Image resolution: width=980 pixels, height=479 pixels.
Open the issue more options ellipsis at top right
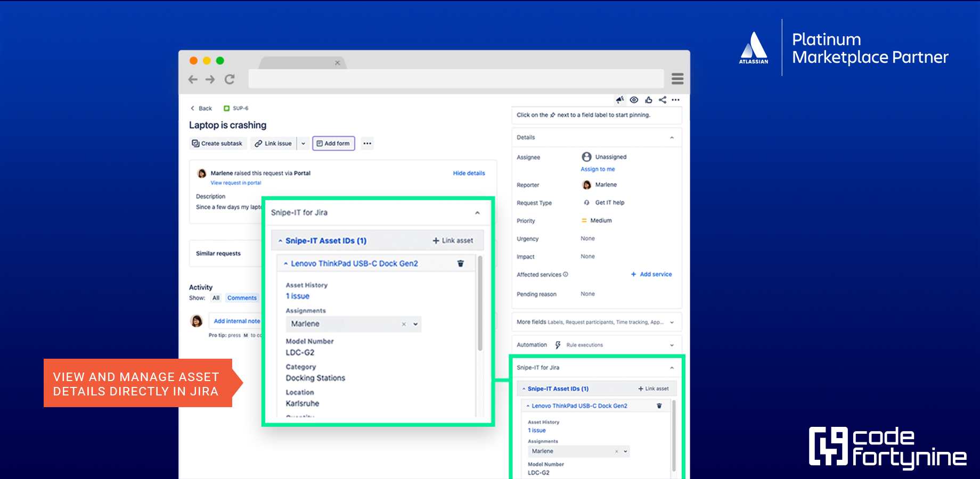tap(676, 100)
